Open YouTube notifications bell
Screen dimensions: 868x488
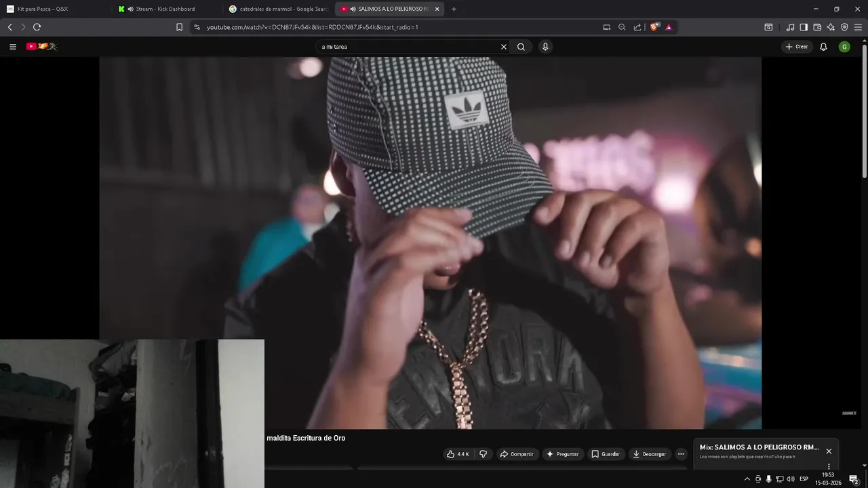click(823, 47)
